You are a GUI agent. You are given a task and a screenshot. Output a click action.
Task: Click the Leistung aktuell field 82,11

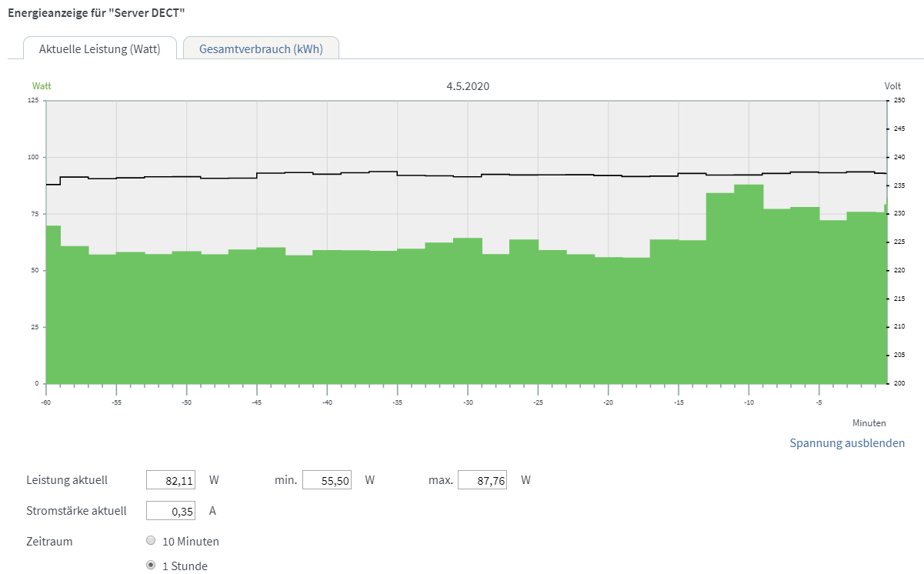(171, 480)
